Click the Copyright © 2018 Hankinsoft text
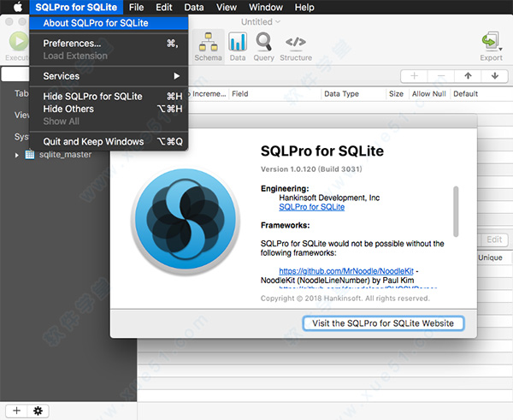 click(345, 299)
